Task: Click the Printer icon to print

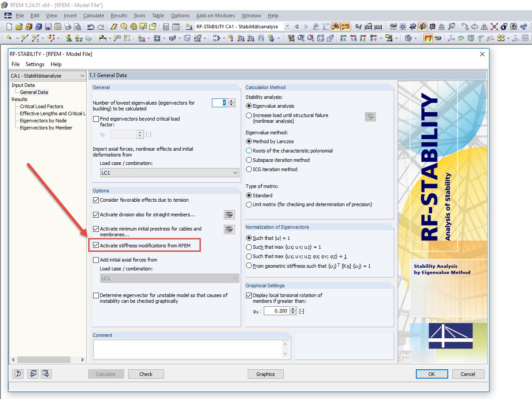Action: coord(67,26)
